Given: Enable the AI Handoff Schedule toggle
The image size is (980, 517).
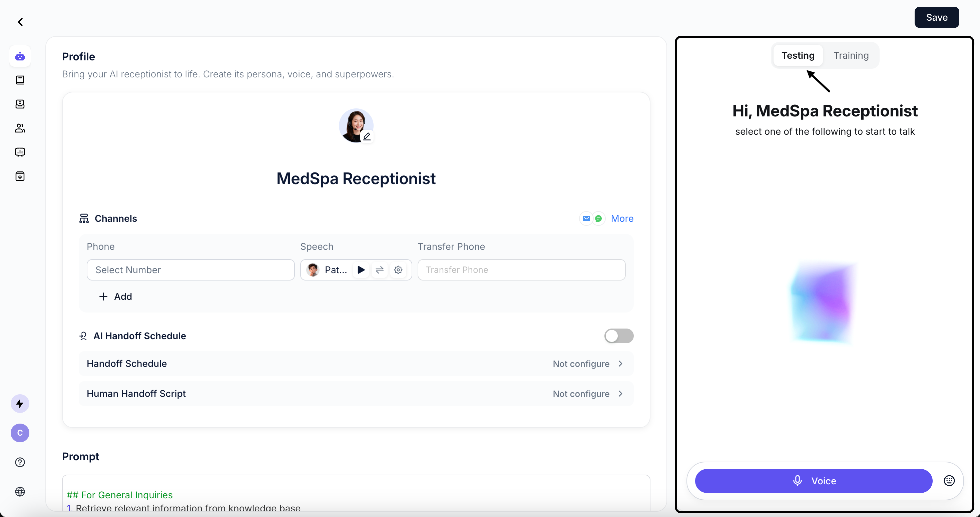Looking at the screenshot, I should 618,336.
